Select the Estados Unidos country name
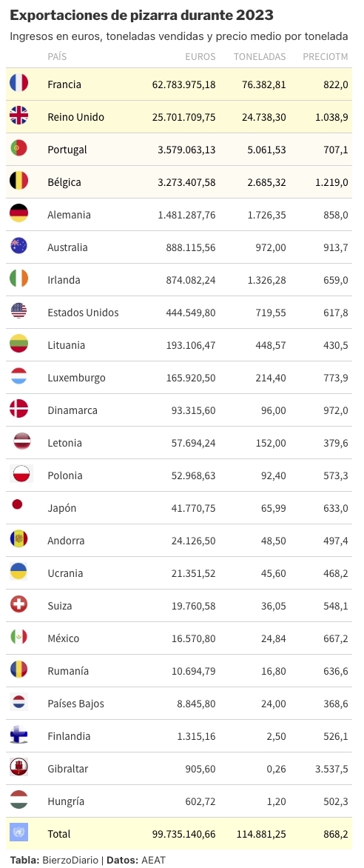Viewport: 364px width, 868px height. coord(83,313)
